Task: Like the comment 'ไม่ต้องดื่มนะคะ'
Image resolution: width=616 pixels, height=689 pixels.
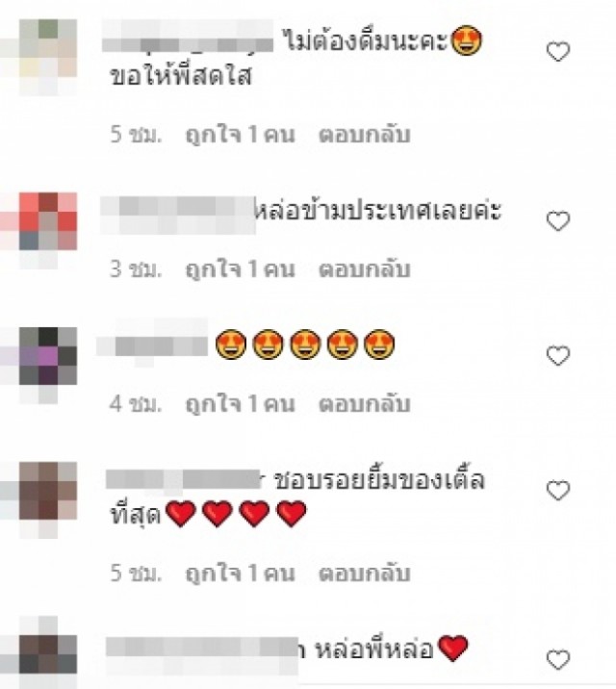Action: point(558,52)
